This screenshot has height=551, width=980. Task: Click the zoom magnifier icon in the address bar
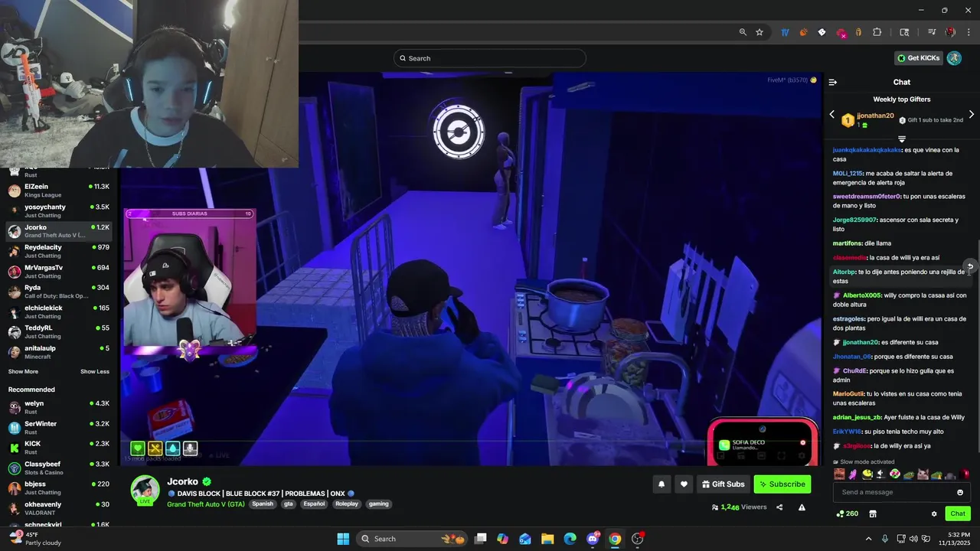tap(743, 32)
